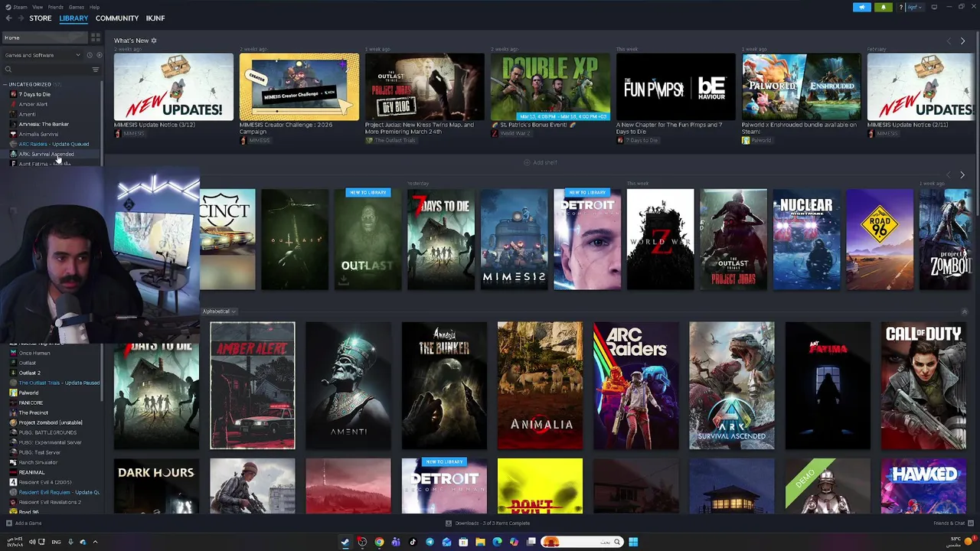Open Call of Duty game cover

pos(923,386)
